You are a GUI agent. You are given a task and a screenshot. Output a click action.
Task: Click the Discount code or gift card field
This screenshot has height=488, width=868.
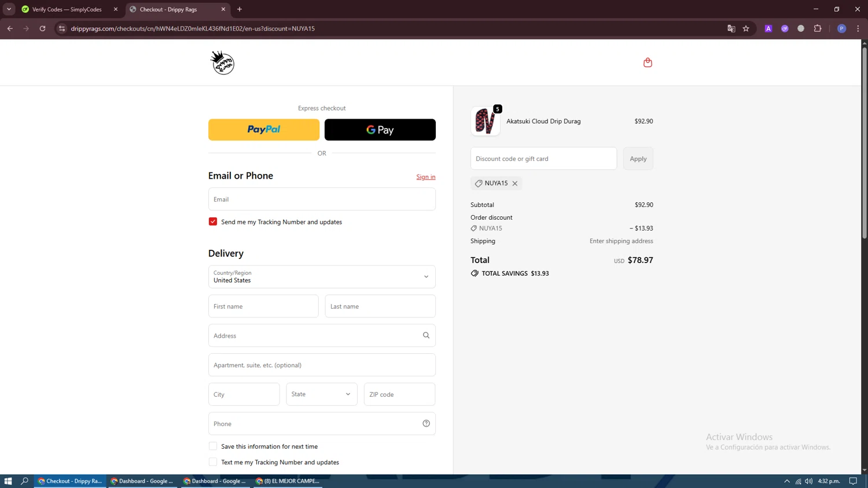point(543,158)
